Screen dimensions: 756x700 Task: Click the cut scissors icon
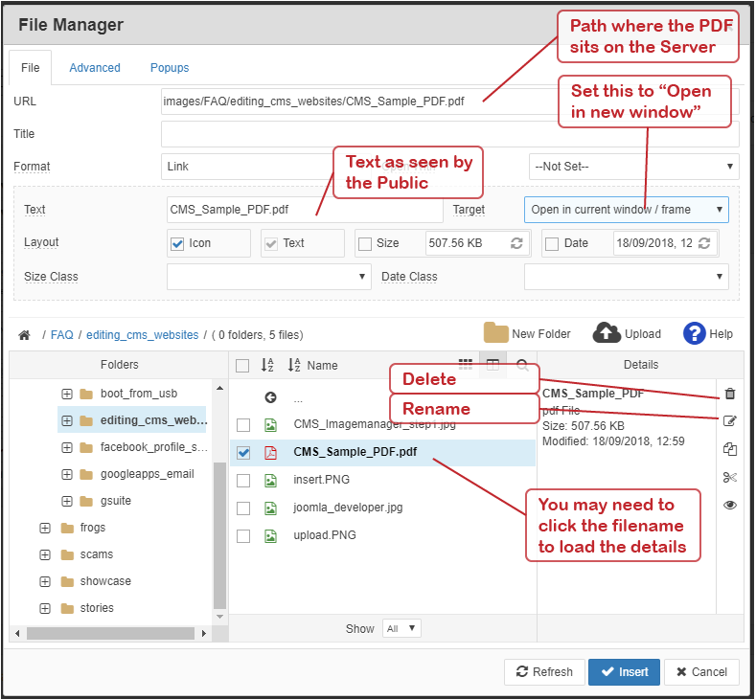(x=730, y=478)
